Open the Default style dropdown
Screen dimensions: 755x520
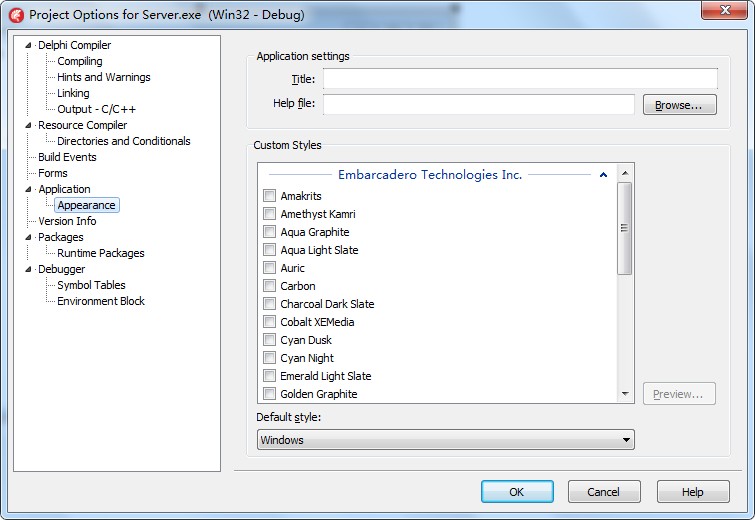[x=445, y=440]
